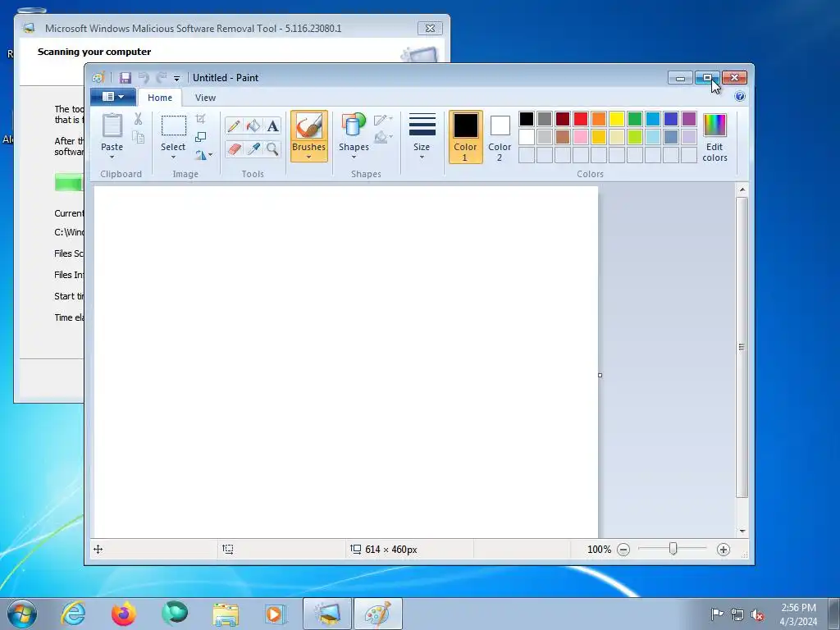Click the Undo arrow in quick access toolbar
The width and height of the screenshot is (840, 630).
click(x=144, y=78)
